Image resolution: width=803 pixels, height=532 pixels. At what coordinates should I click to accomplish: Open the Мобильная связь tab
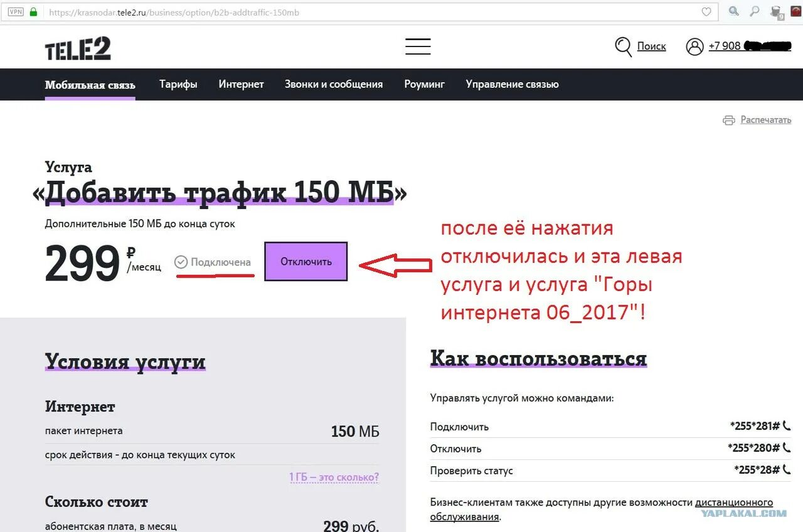pos(90,85)
